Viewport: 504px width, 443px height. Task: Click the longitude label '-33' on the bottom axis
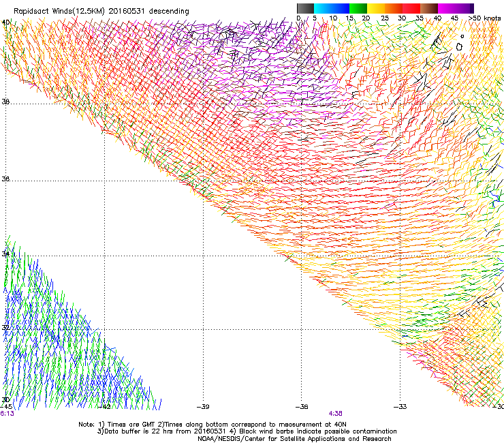pyautogui.click(x=400, y=407)
